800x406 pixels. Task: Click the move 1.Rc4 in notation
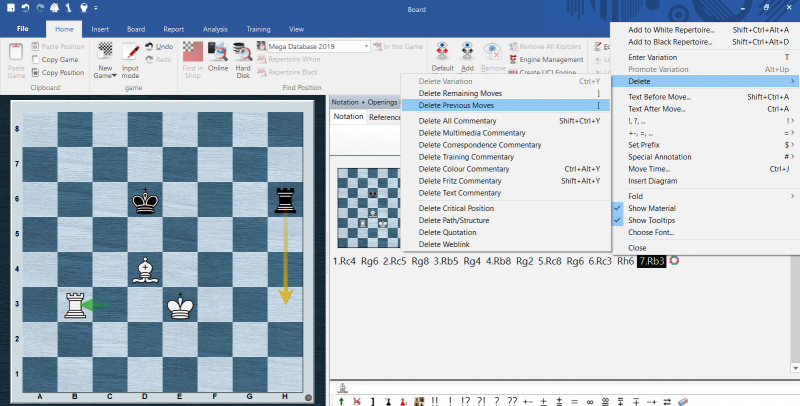click(344, 261)
